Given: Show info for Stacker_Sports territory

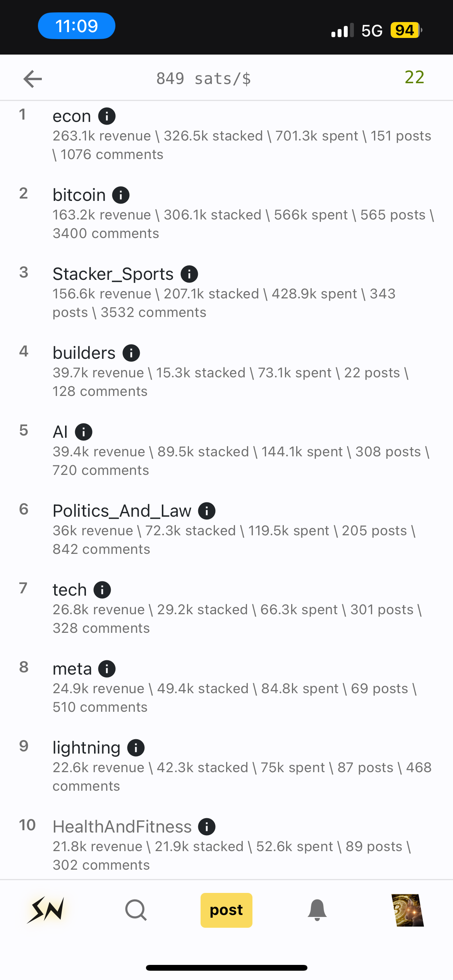Looking at the screenshot, I should click(189, 274).
